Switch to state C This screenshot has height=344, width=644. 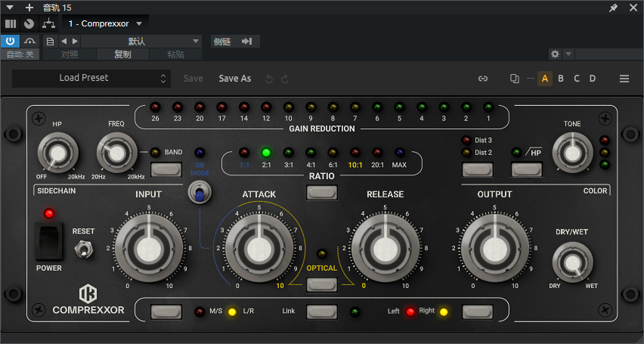577,79
